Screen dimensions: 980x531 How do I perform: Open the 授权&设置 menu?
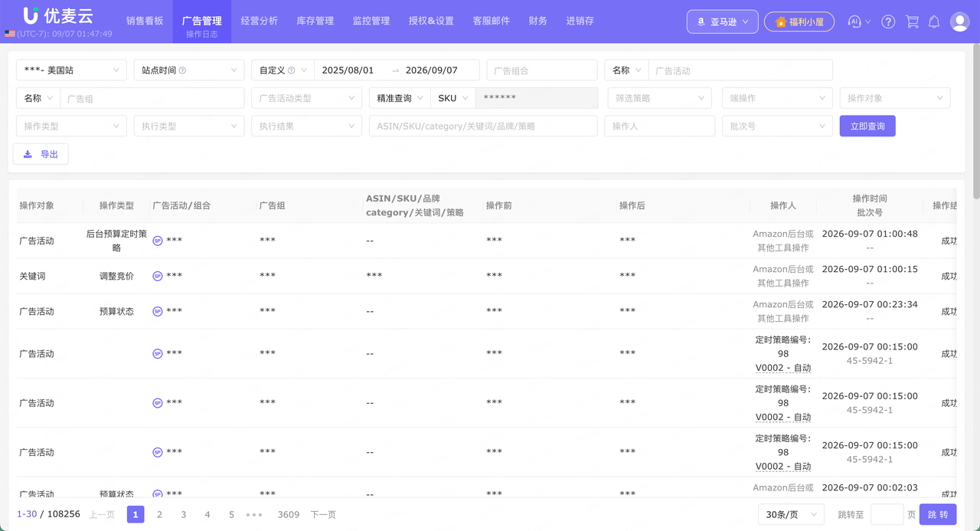click(431, 21)
